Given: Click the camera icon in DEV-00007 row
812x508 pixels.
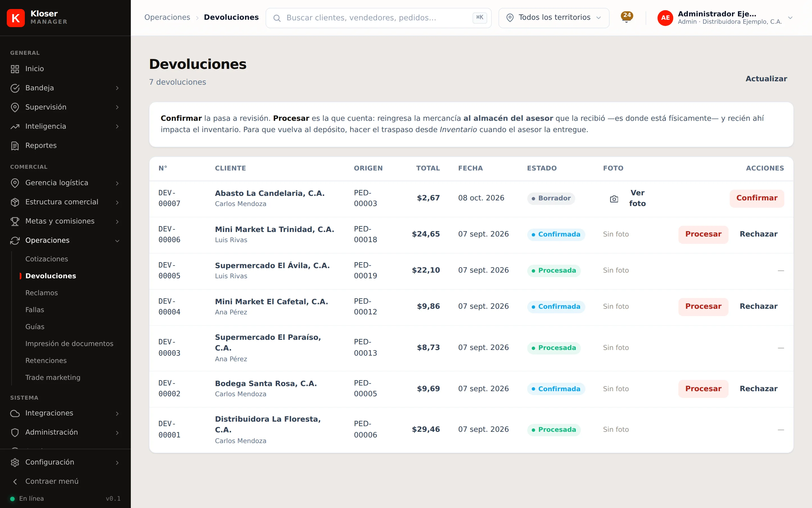Looking at the screenshot, I should coord(614,199).
